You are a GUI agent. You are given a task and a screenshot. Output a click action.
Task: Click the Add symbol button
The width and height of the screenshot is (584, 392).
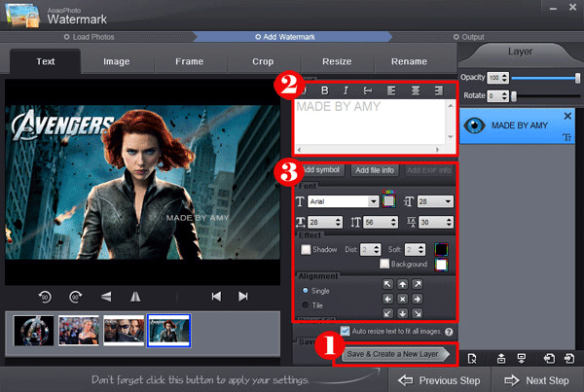click(x=320, y=170)
